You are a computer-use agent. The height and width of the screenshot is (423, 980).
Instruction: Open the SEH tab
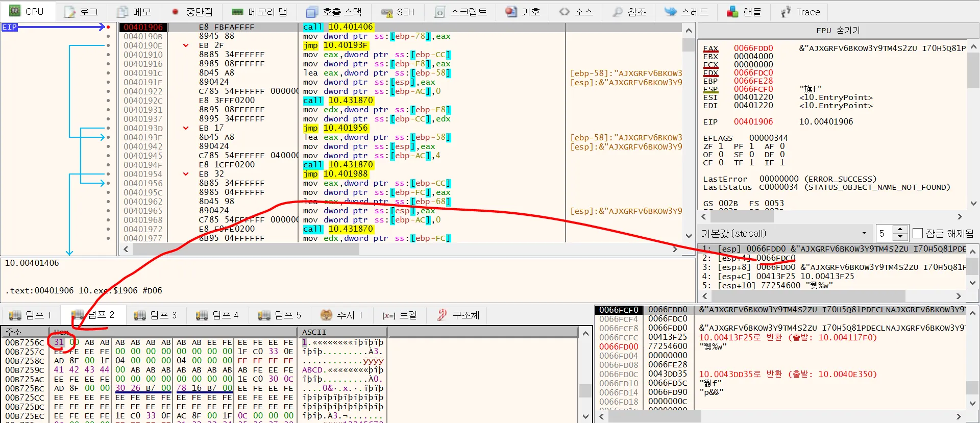click(x=398, y=12)
